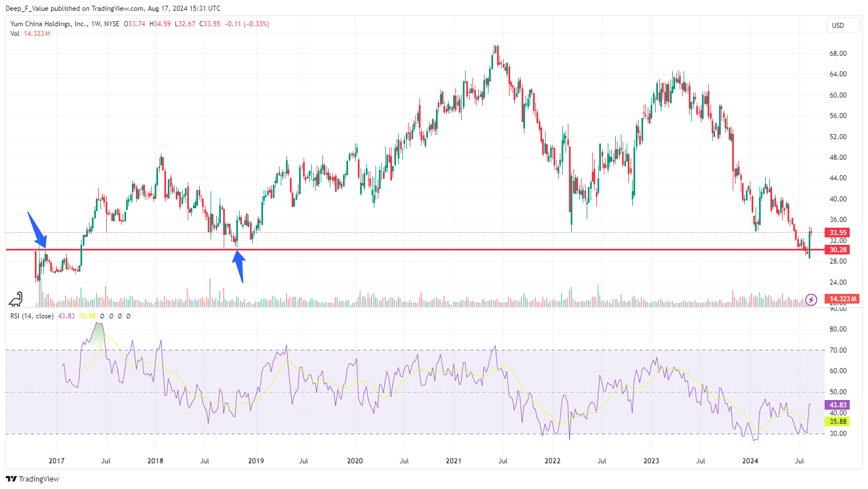Click the 80.00 RSI axis label

point(838,329)
